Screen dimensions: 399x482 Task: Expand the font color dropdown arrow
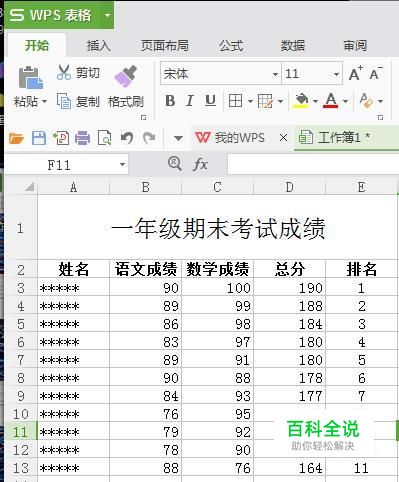click(345, 101)
